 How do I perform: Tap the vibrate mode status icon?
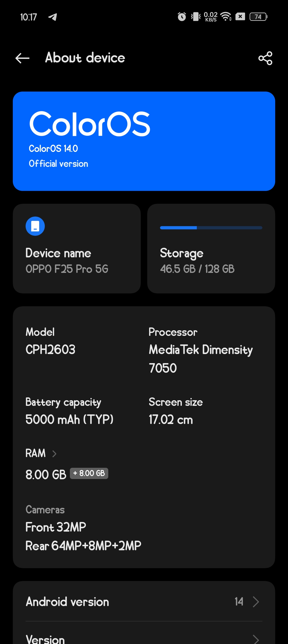pyautogui.click(x=196, y=17)
